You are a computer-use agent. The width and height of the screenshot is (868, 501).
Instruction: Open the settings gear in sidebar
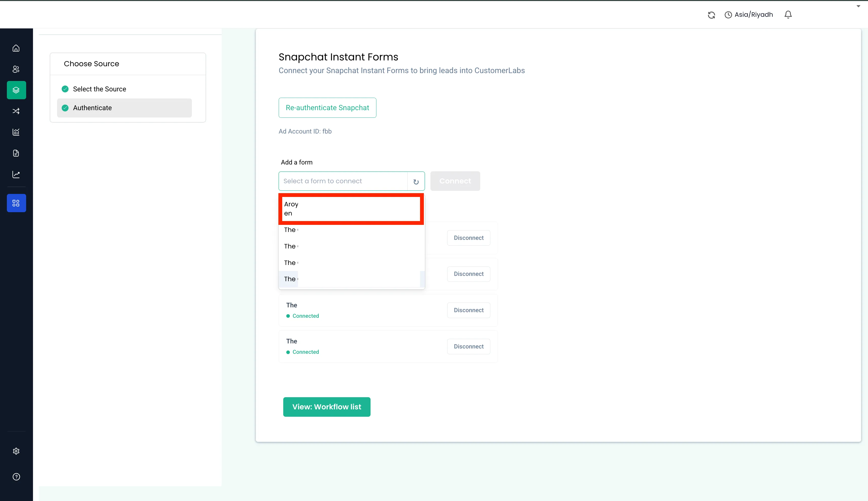(16, 451)
